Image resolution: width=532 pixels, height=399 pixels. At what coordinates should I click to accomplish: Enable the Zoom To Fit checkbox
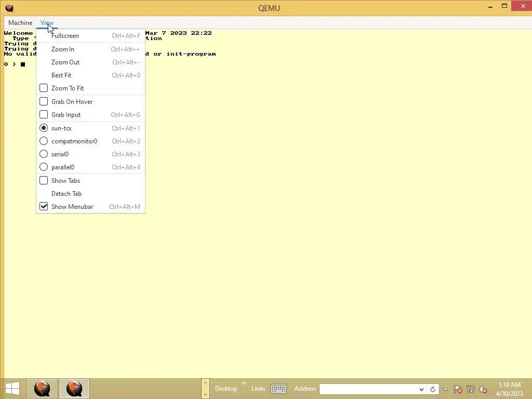[44, 88]
